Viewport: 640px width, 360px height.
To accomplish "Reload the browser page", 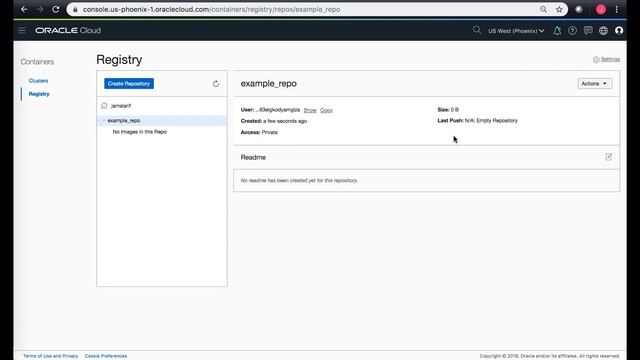I will click(56, 9).
